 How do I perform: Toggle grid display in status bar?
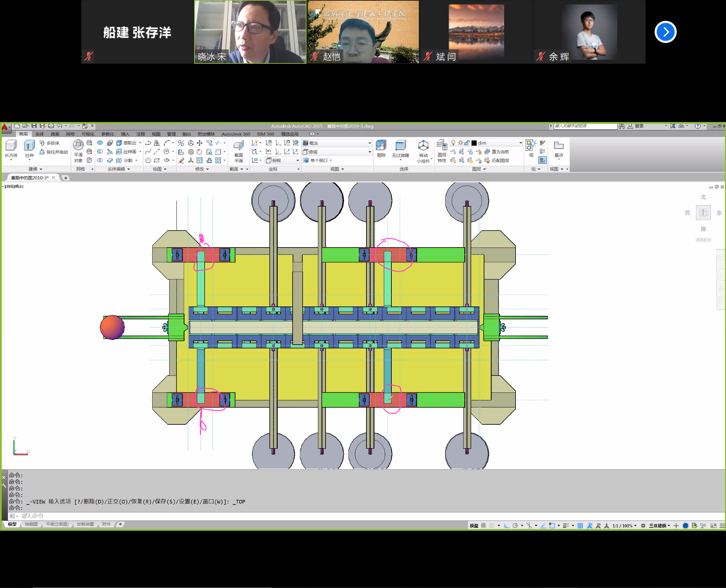tap(483, 526)
